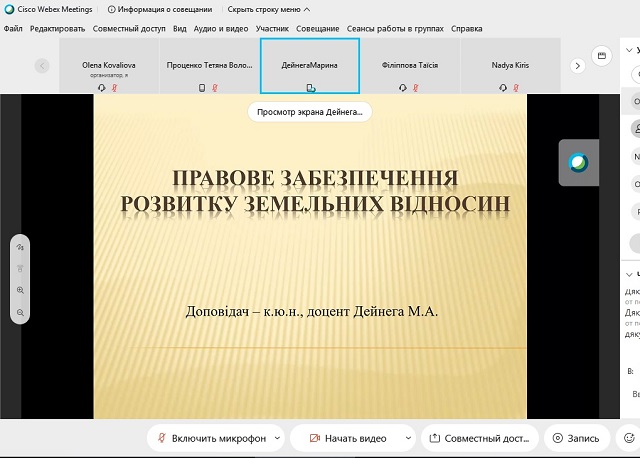This screenshot has height=458, width=640.
Task: Click the zoom in magnifier icon
Action: (21, 290)
